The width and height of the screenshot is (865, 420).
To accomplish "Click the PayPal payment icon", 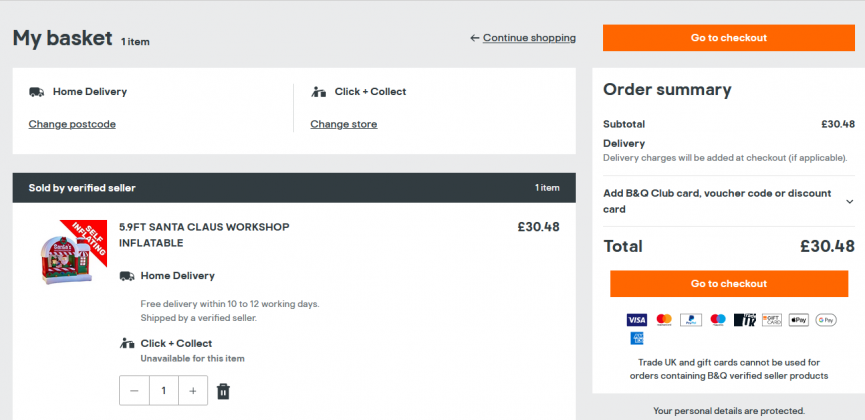I will coord(691,320).
